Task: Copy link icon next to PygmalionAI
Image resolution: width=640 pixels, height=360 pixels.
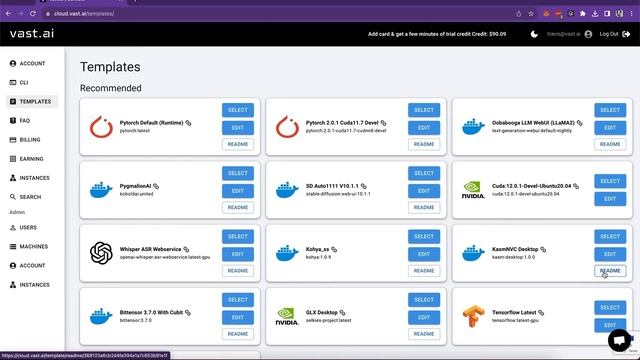Action: click(x=156, y=186)
